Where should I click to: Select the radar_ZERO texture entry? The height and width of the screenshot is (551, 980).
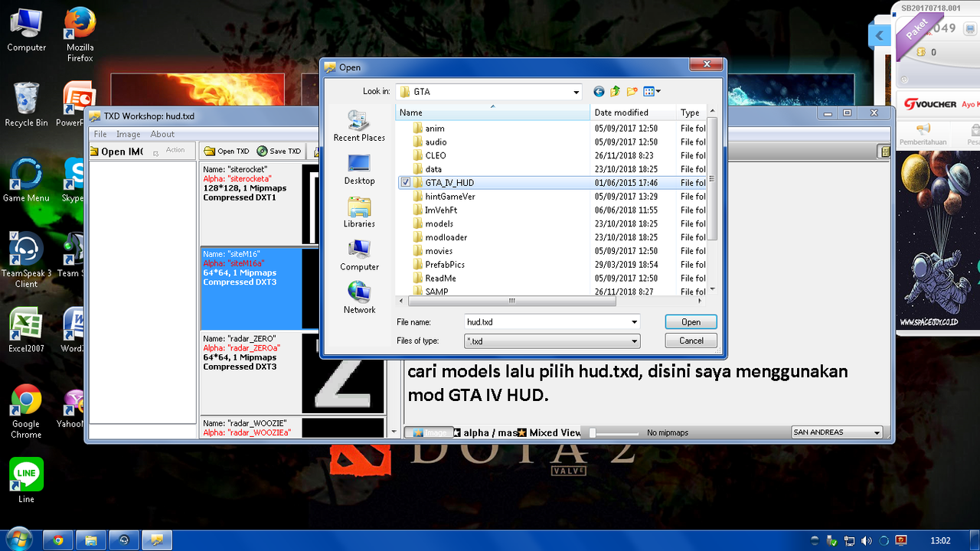(x=292, y=373)
